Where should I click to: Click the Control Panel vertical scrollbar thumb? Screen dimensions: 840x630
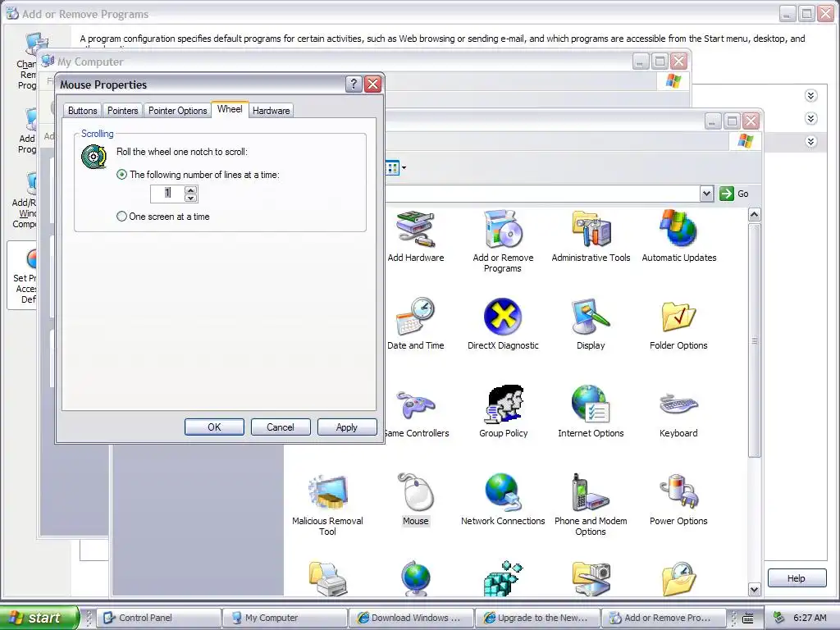[755, 340]
